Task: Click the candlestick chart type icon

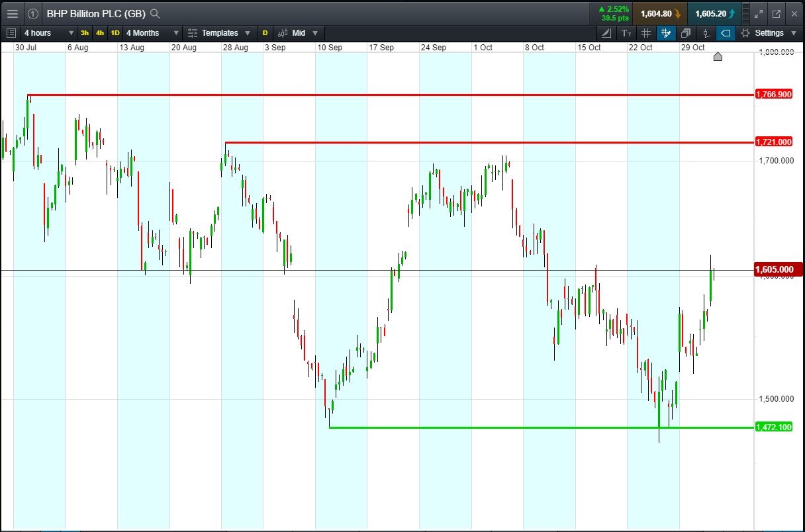Action: (x=283, y=32)
